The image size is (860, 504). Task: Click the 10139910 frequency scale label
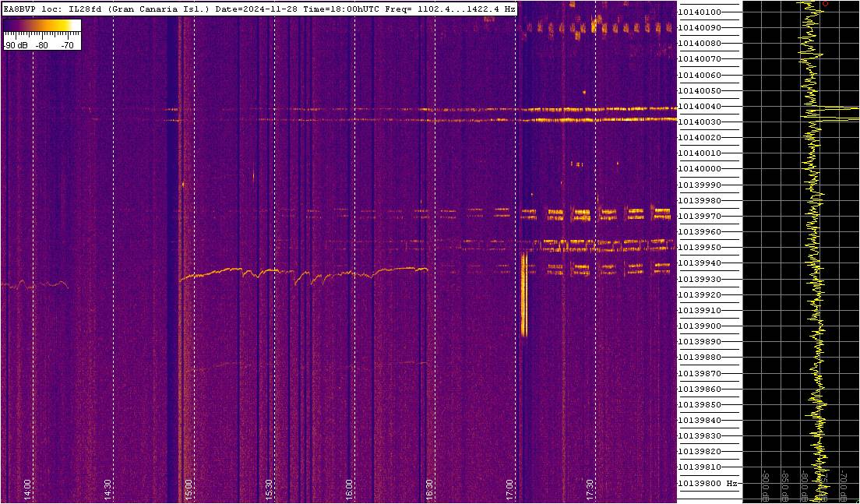coord(700,310)
